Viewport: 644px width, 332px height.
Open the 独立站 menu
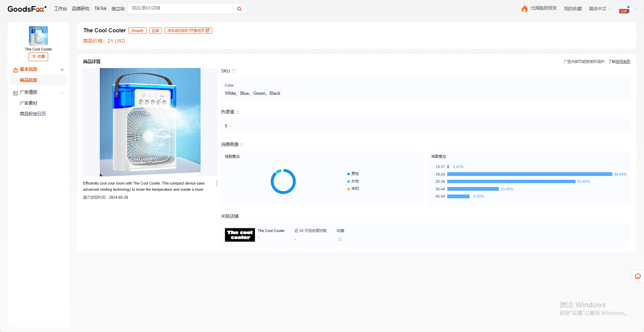pyautogui.click(x=118, y=9)
